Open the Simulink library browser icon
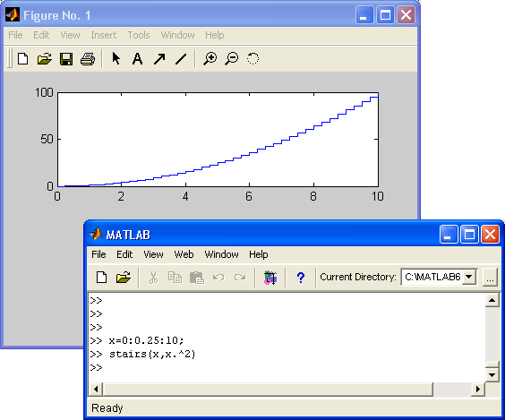This screenshot has height=420, width=505. tap(270, 278)
